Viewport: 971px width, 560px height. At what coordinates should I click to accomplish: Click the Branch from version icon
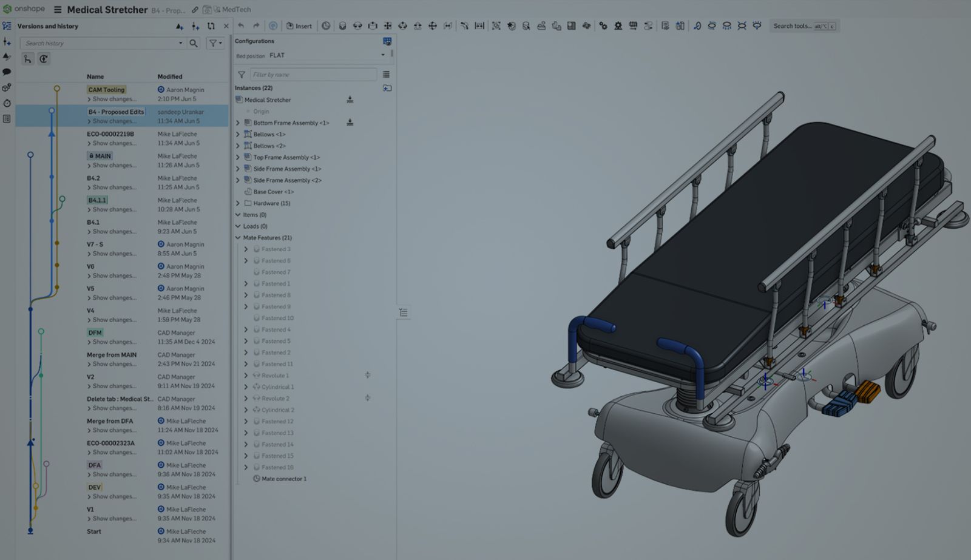(x=195, y=27)
